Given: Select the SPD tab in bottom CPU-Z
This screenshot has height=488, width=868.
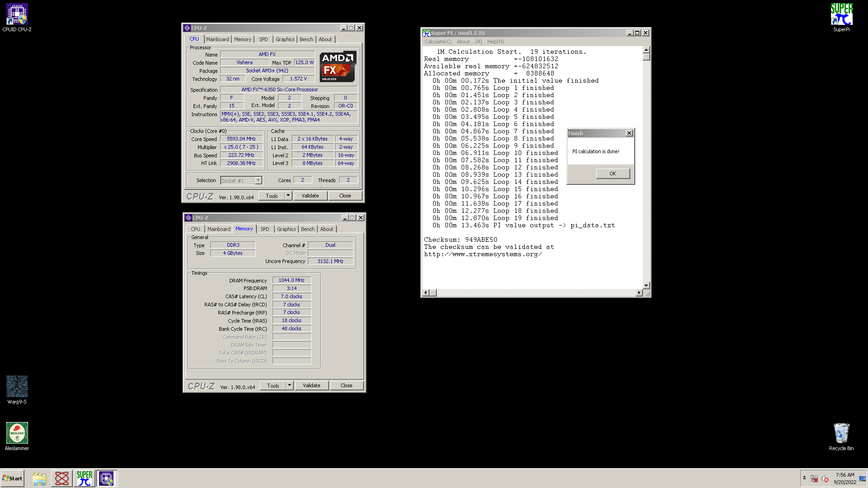Looking at the screenshot, I should coord(265,229).
